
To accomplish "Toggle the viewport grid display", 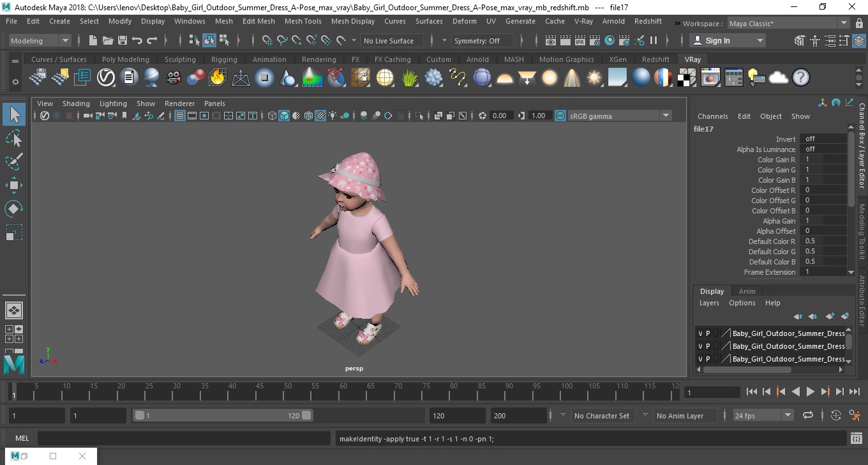I will point(180,116).
